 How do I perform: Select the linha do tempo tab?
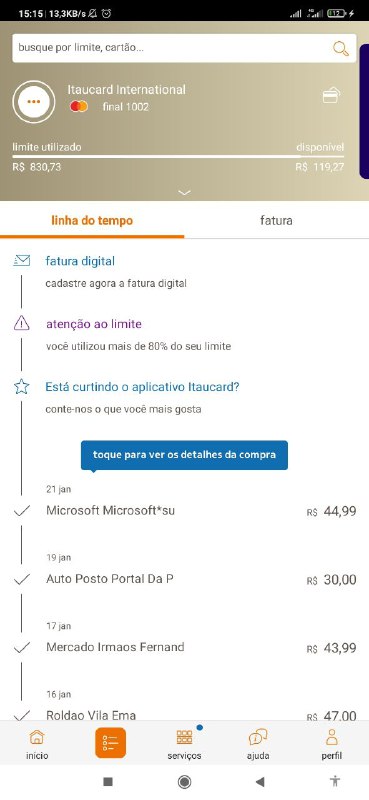pyautogui.click(x=92, y=220)
